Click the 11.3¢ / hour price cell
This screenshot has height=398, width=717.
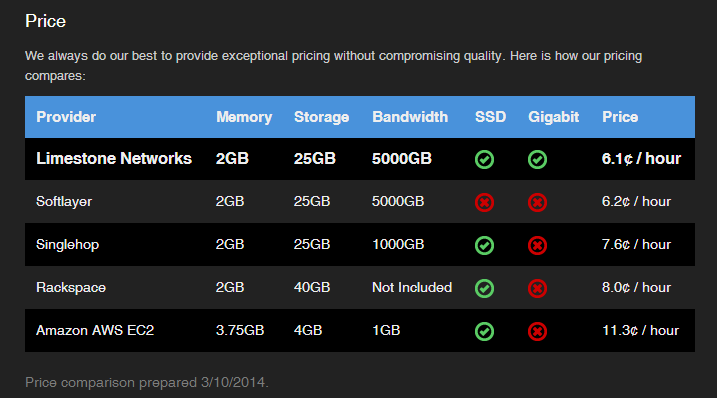coord(640,330)
